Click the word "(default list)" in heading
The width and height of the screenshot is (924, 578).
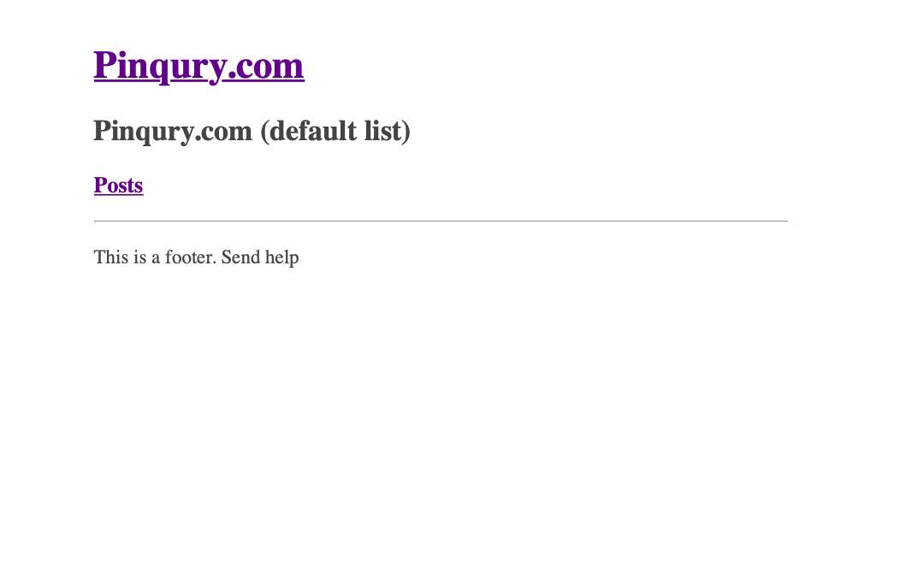click(x=335, y=131)
